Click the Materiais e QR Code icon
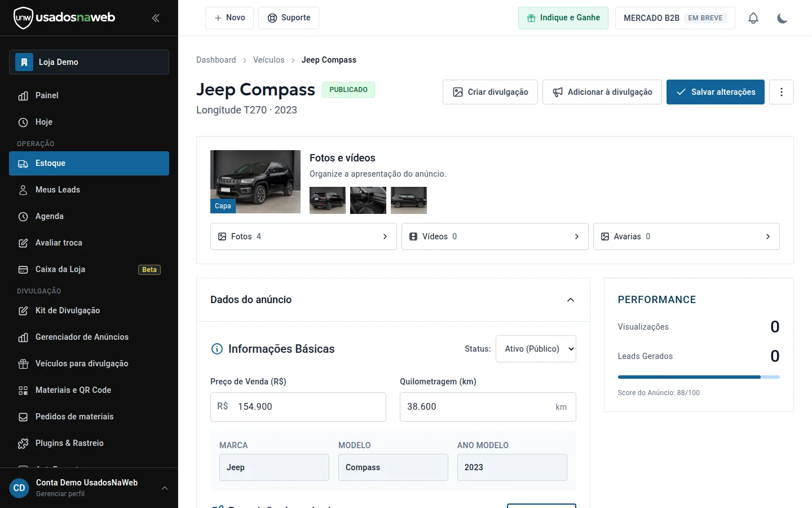This screenshot has width=812, height=508. 23,391
